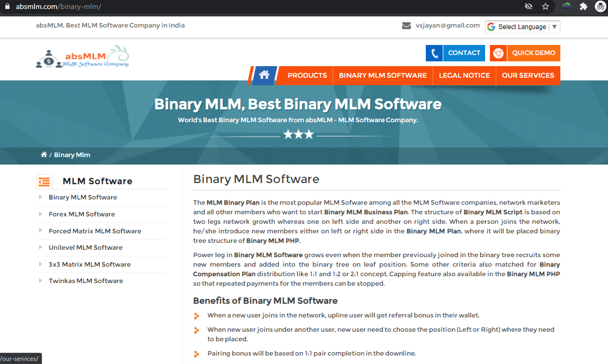Click the vsjayan@gmail.com email link
608x364 pixels.
[447, 25]
